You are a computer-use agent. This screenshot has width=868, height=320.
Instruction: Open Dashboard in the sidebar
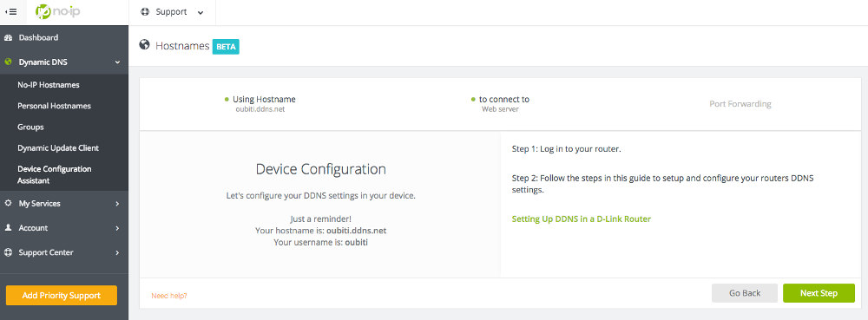[x=38, y=37]
